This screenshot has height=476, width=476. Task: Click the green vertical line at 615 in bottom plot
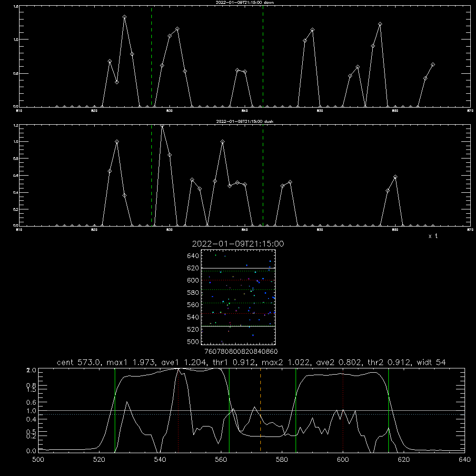click(388, 410)
